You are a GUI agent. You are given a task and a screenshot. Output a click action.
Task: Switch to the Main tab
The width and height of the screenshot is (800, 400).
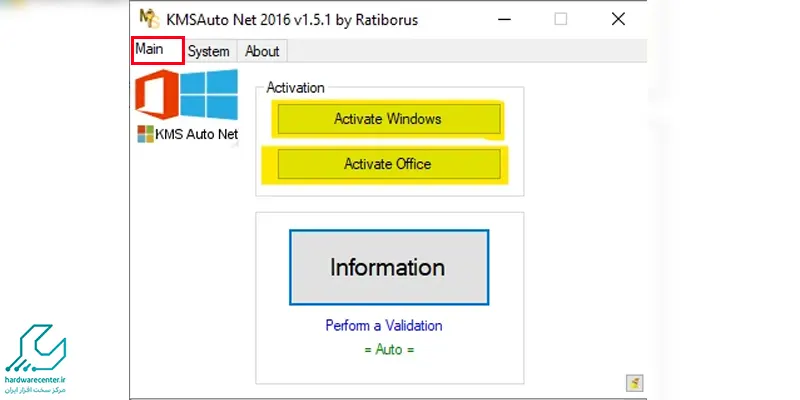158,51
